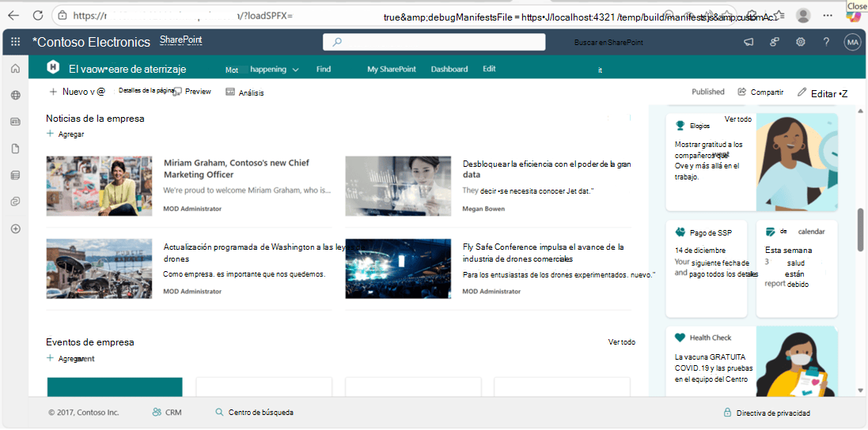The height and width of the screenshot is (430, 868).
Task: Open the app launcher waffle icon
Action: pos(16,42)
